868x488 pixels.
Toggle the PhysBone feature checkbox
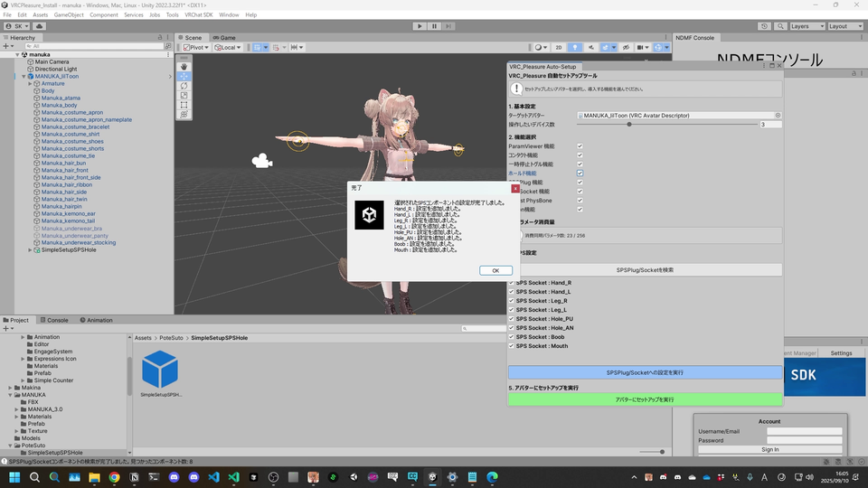pos(580,201)
